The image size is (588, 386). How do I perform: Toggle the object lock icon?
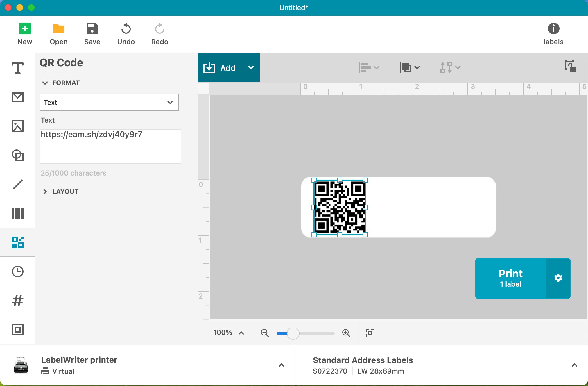tap(570, 66)
